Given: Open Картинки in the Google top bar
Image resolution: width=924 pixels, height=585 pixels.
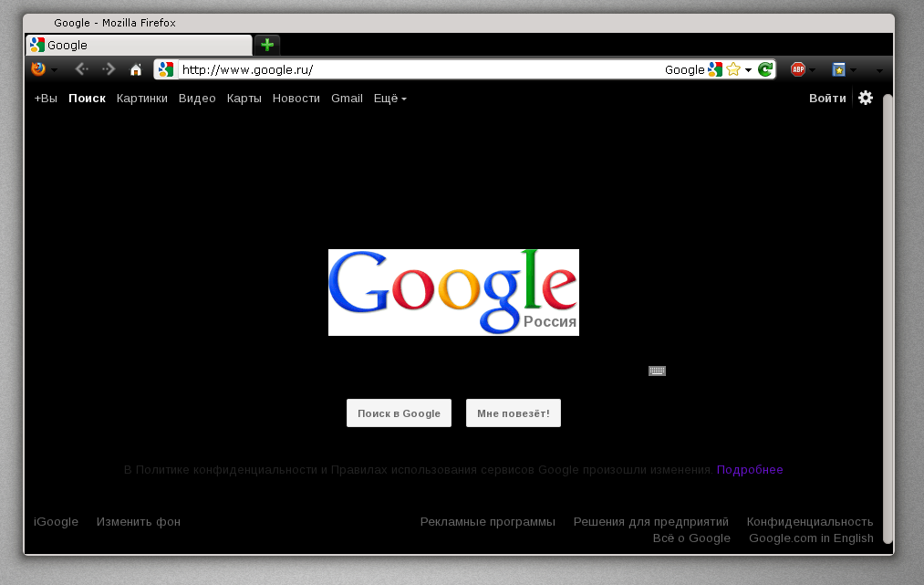Looking at the screenshot, I should coord(141,99).
